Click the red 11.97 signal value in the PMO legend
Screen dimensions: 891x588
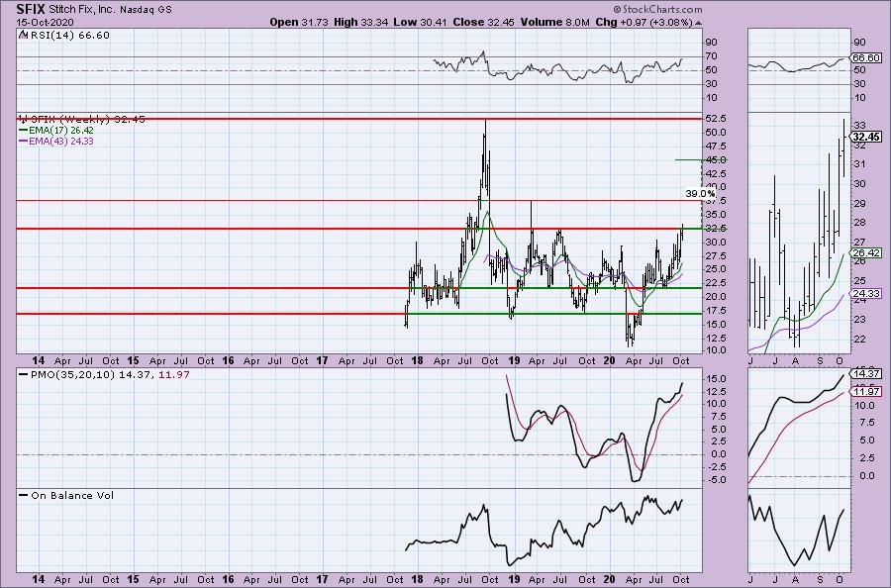click(174, 375)
